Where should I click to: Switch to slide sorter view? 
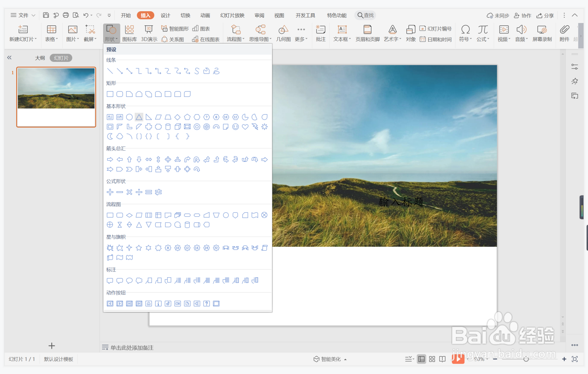tap(432, 359)
